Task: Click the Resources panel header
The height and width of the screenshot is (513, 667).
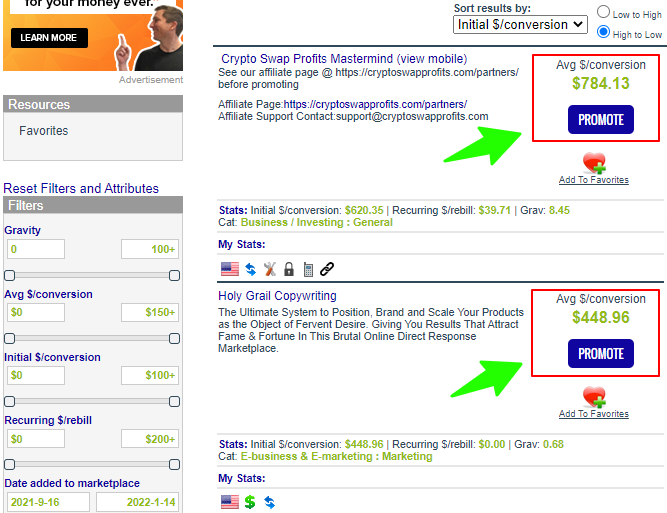Action: (93, 104)
